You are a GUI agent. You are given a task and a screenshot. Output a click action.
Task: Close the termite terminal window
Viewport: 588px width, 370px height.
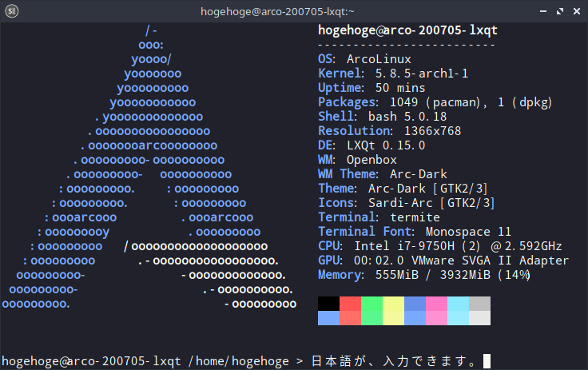tap(577, 11)
